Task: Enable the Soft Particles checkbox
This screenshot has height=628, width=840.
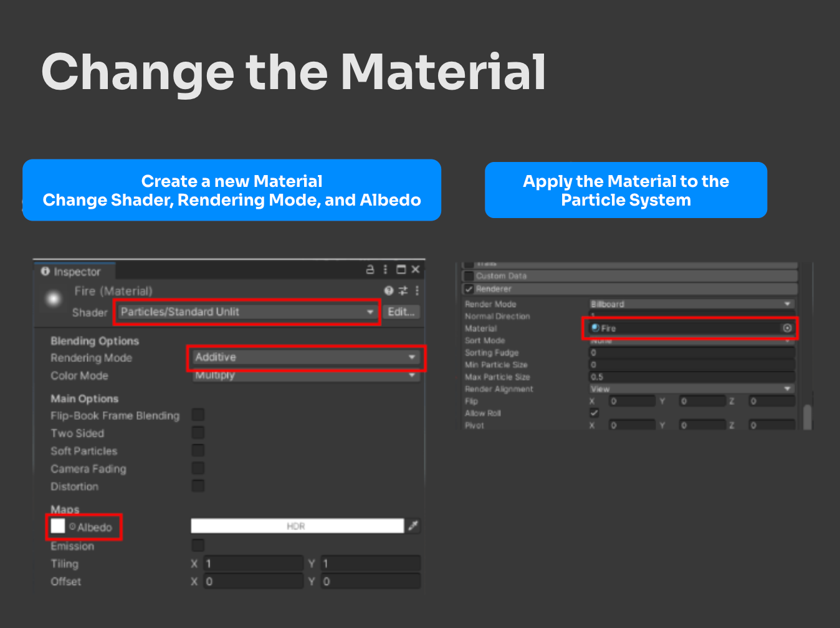Action: [198, 450]
